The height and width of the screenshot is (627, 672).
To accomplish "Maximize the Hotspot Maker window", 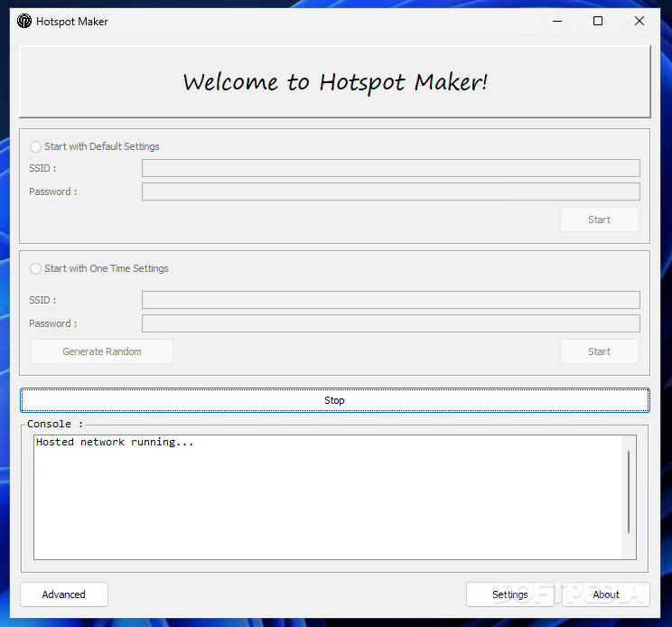I will (598, 21).
